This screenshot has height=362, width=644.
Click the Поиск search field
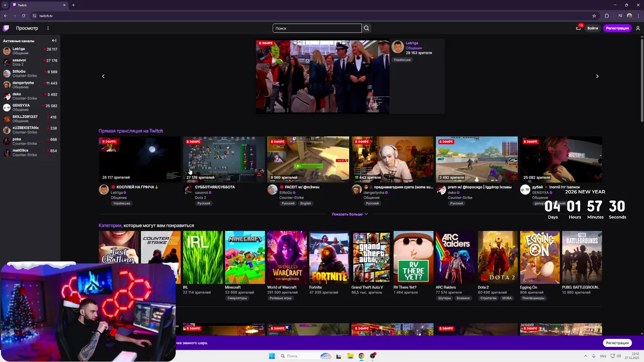[317, 28]
